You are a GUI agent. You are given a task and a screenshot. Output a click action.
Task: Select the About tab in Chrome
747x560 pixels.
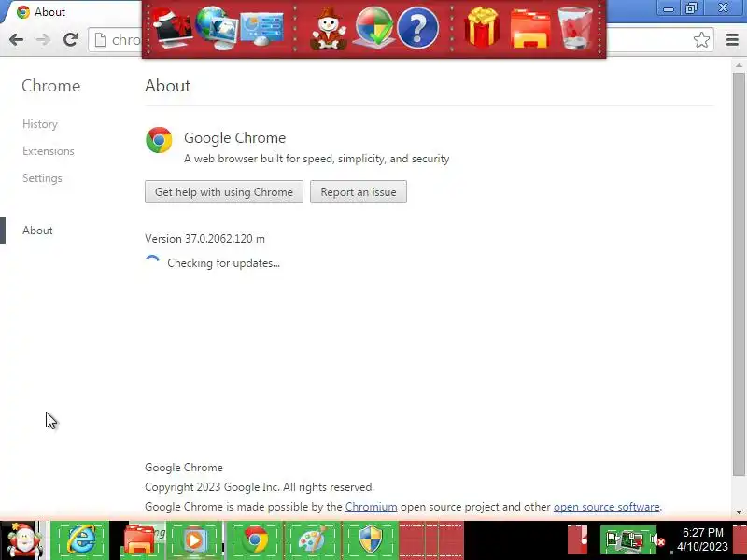pos(50,12)
